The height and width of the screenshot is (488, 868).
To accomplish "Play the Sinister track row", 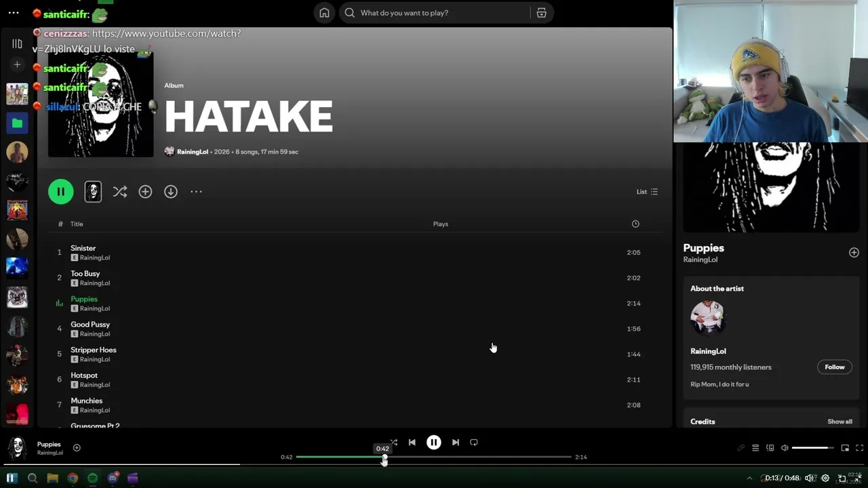I will click(355, 252).
